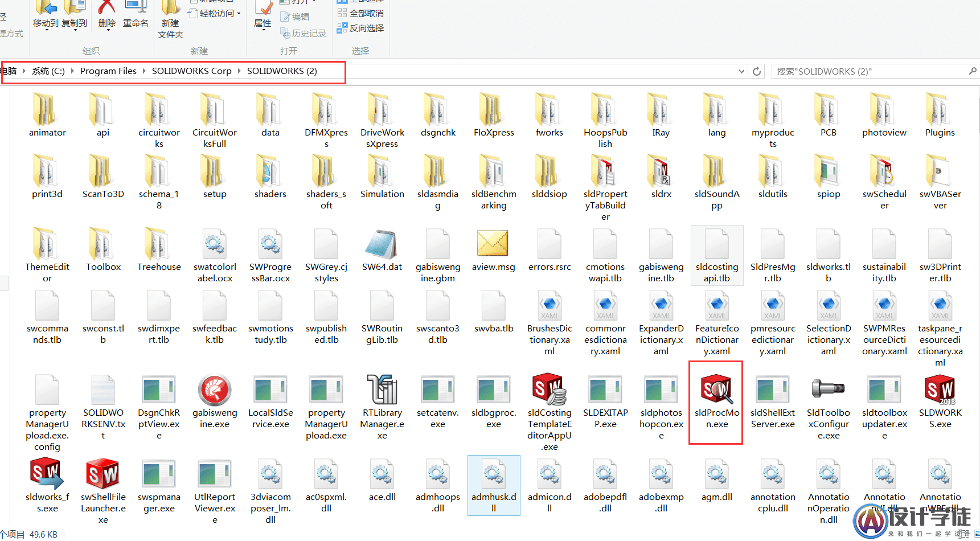Image resolution: width=980 pixels, height=541 pixels.
Task: Select the setcatenv.exe icon
Action: coord(437,390)
